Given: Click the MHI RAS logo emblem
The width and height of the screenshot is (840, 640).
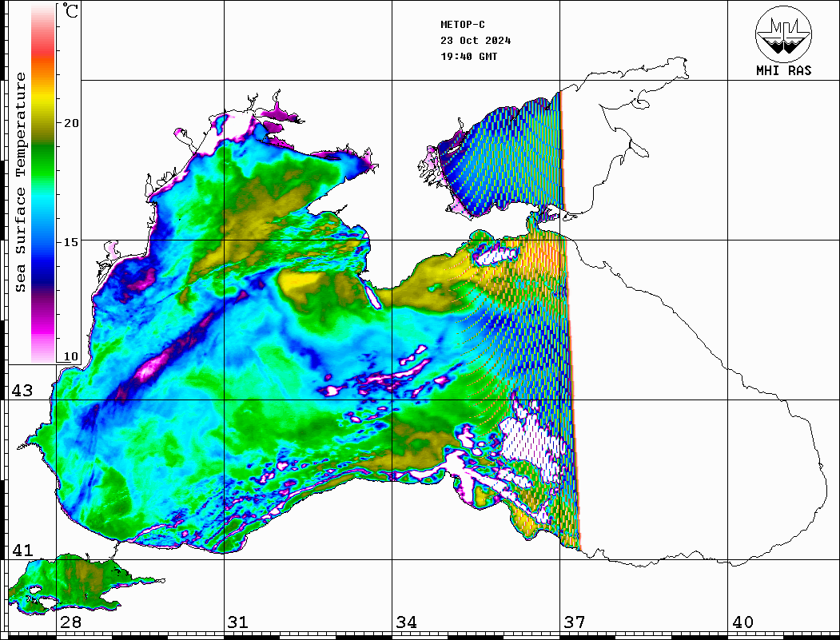Looking at the screenshot, I should [x=783, y=34].
